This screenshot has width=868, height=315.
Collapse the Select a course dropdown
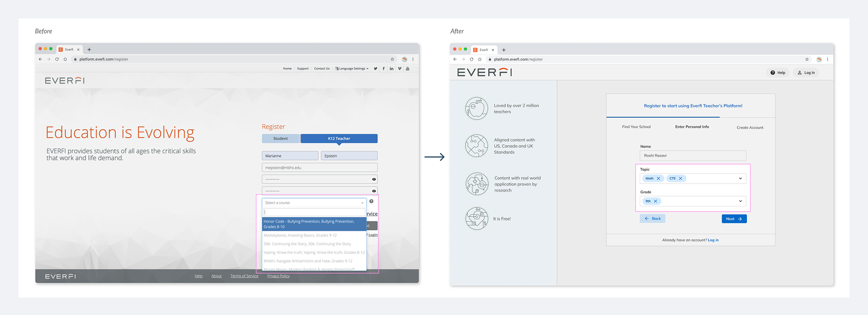[x=362, y=203]
